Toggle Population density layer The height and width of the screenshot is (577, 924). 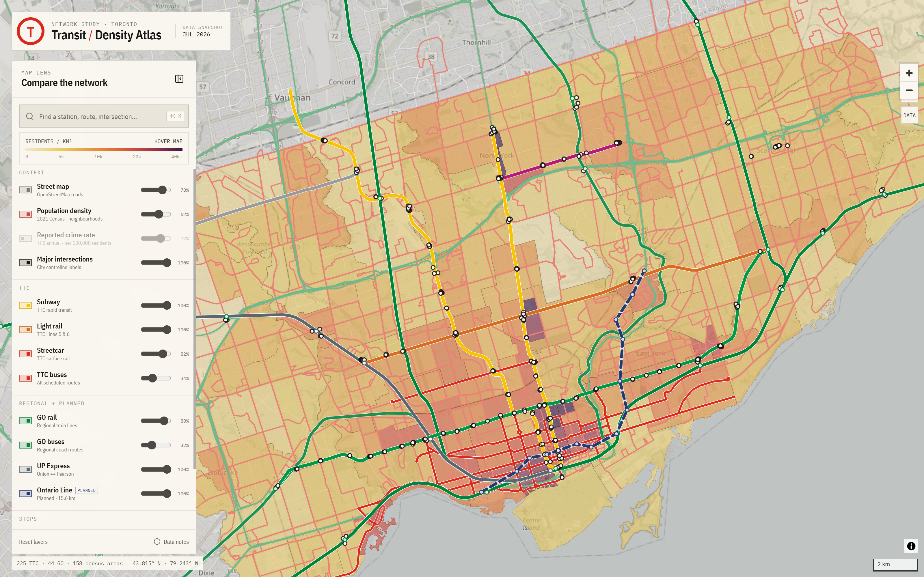tap(26, 214)
